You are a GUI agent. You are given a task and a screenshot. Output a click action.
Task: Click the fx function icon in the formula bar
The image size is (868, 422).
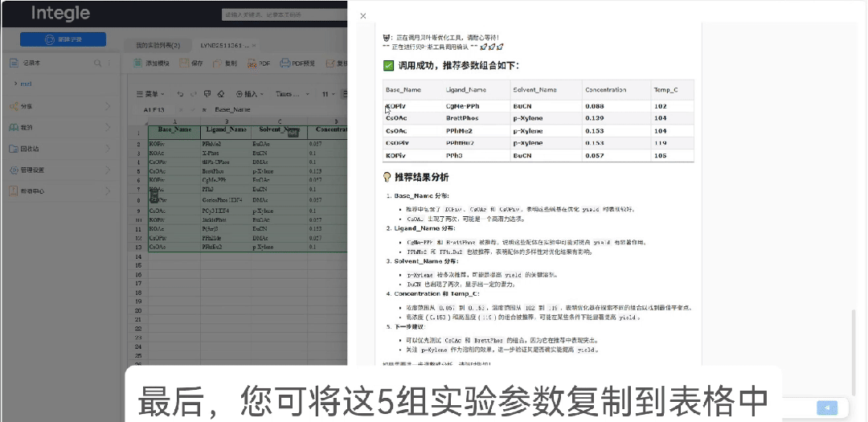click(x=204, y=109)
